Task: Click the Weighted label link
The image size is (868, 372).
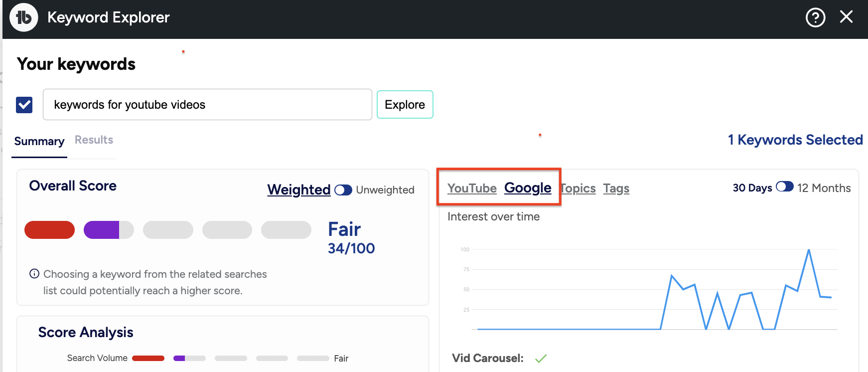Action: coord(298,189)
